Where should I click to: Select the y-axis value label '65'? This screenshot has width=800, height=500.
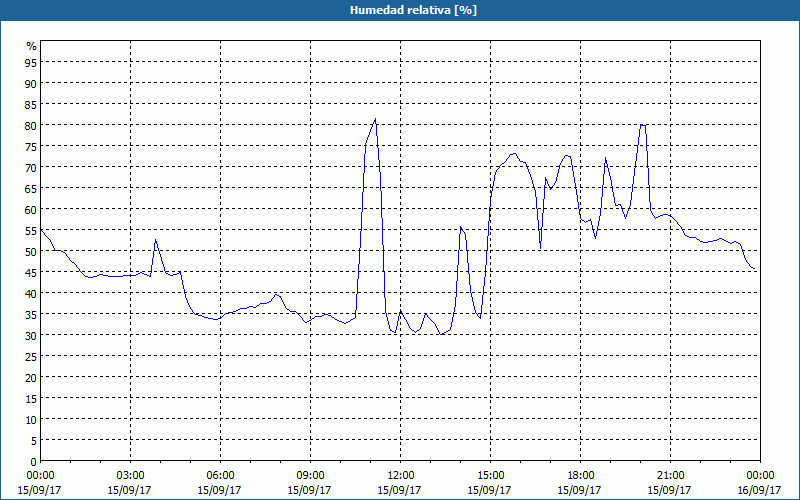(x=31, y=188)
